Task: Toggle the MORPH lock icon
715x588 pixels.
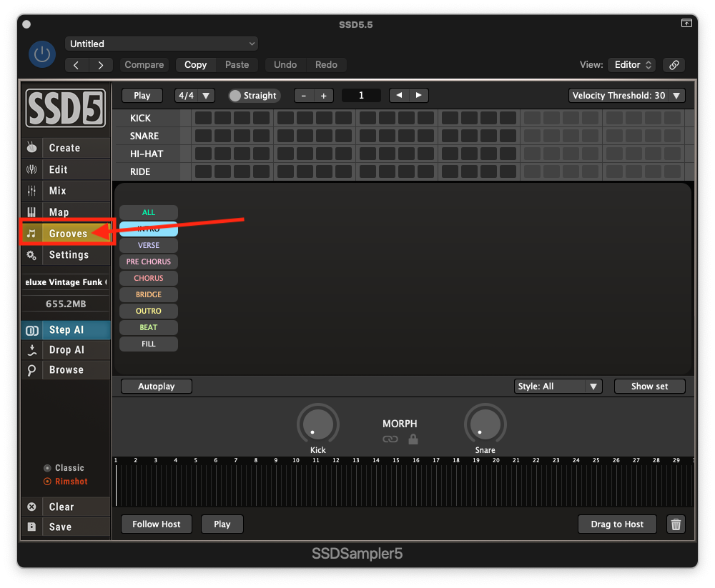Action: [413, 439]
